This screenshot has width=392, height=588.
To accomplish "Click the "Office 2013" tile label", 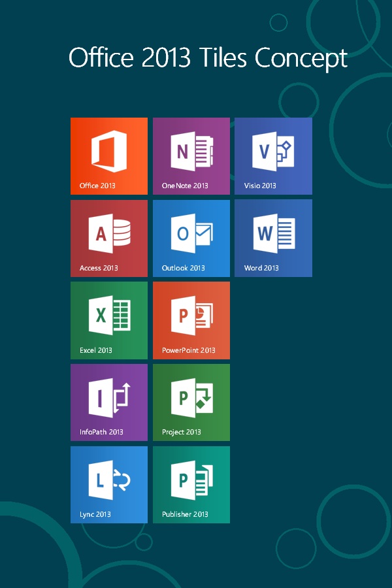I will 97,186.
